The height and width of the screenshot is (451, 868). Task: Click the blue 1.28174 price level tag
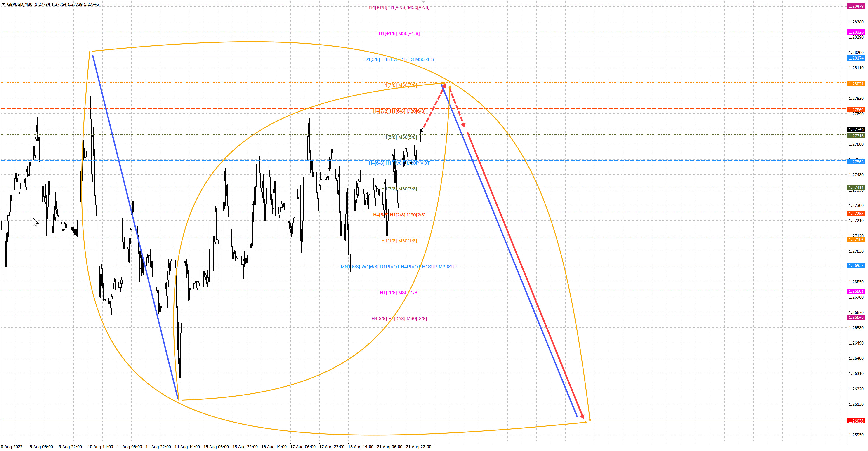coord(856,58)
